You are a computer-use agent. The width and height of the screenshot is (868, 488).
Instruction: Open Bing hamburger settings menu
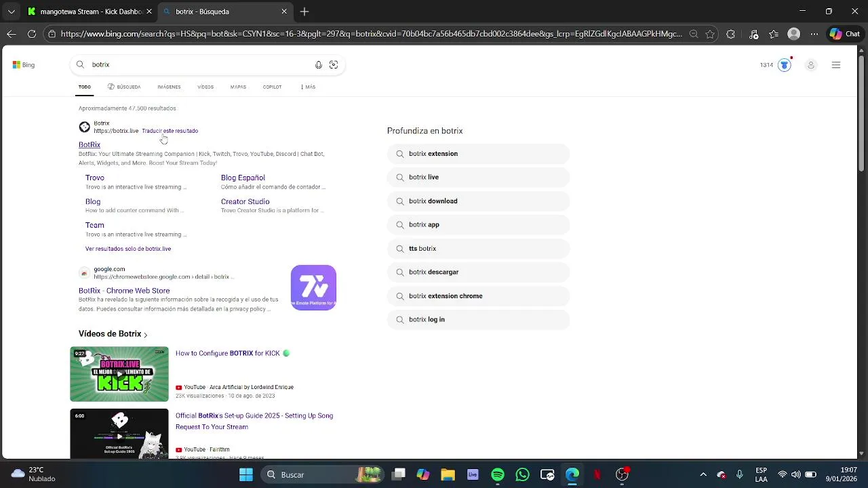(836, 65)
